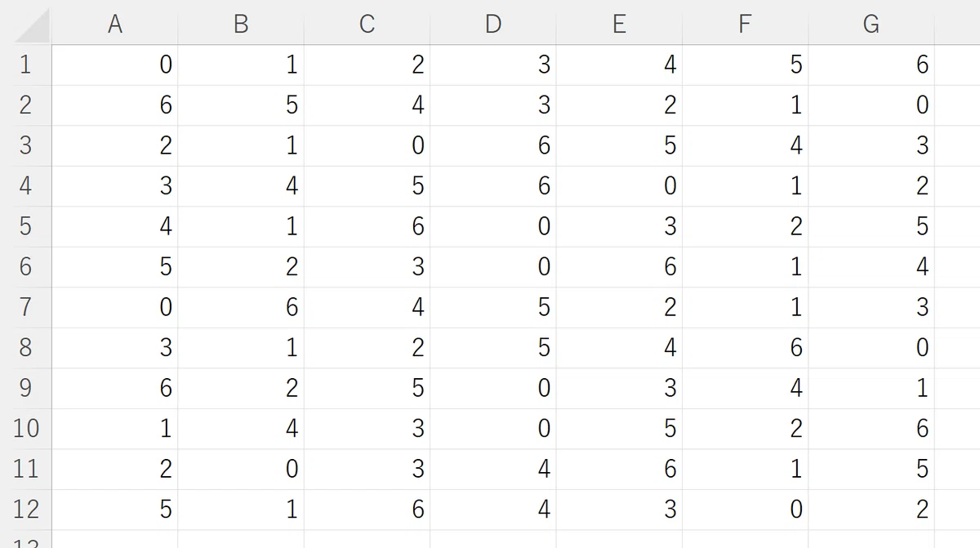The width and height of the screenshot is (980, 548).
Task: Click cell G1 containing 6
Action: click(871, 65)
